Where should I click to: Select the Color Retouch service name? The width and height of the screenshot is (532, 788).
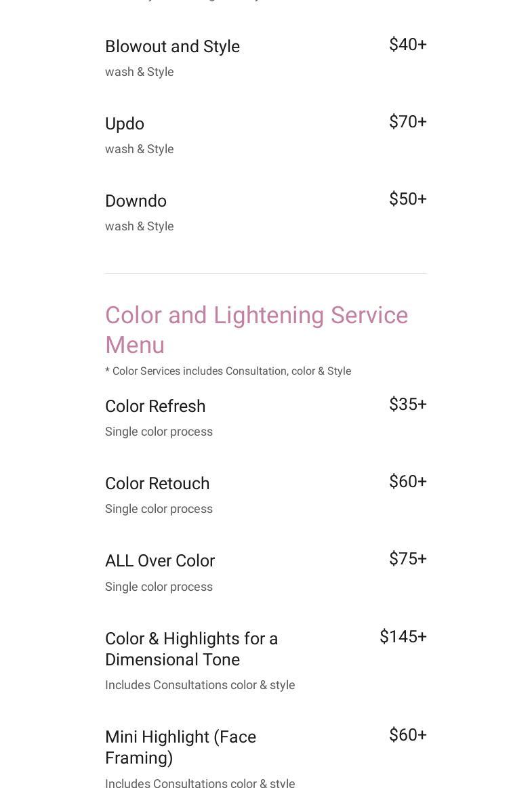(x=157, y=483)
